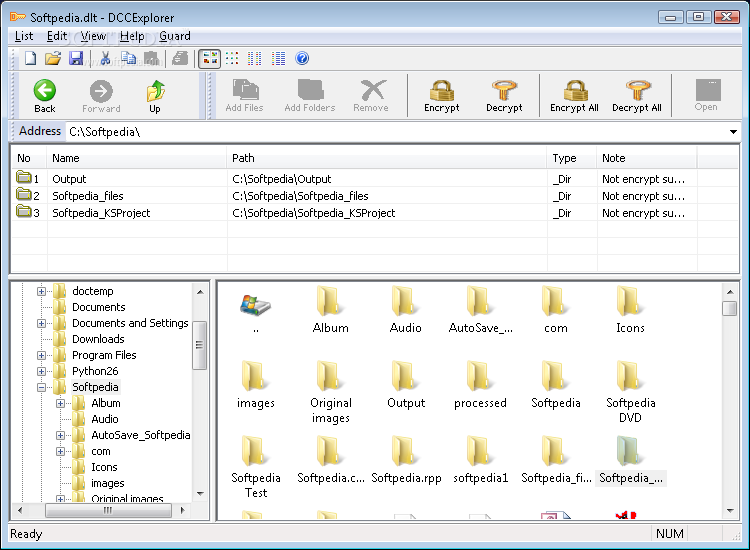Open help with the blue question icon

click(x=302, y=58)
